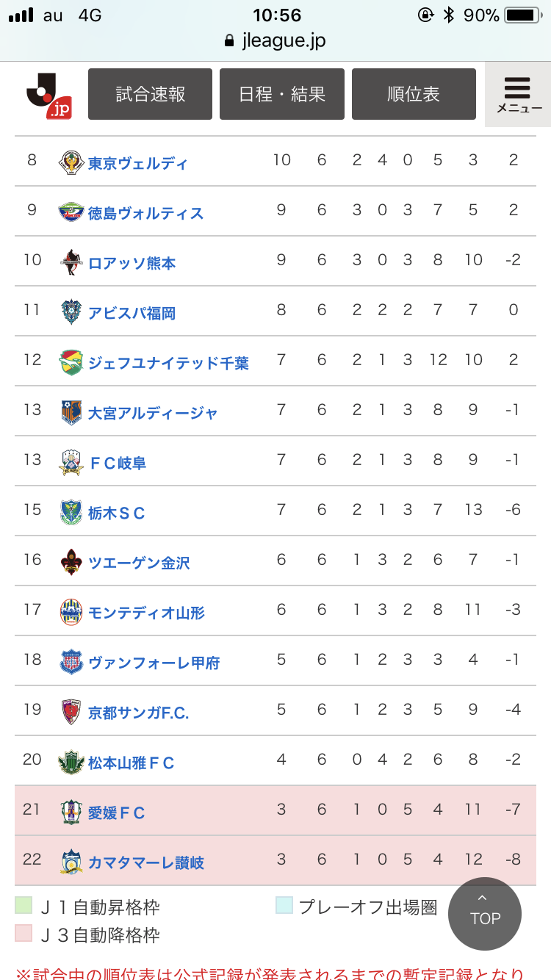Select the 順位表 tab
Image resolution: width=551 pixels, height=980 pixels.
pyautogui.click(x=414, y=94)
